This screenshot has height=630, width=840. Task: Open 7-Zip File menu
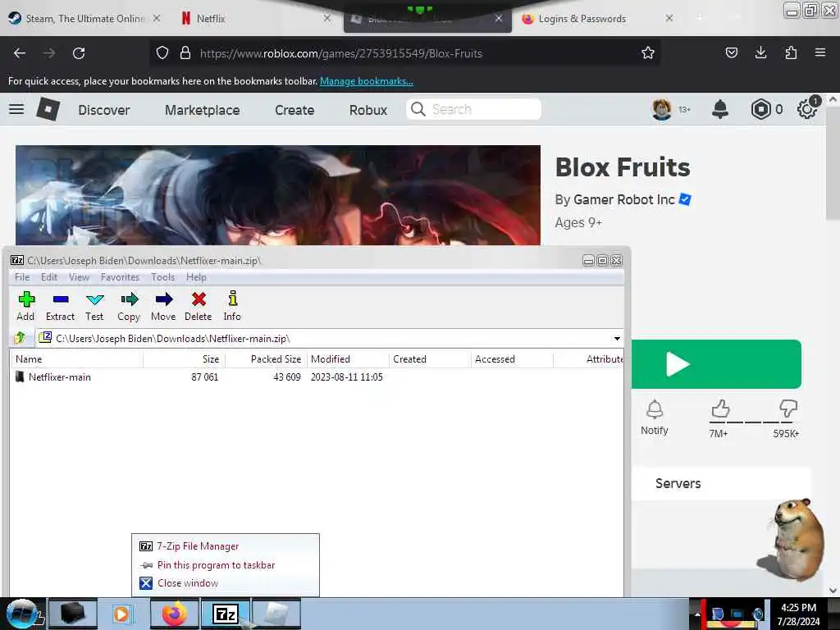click(22, 277)
